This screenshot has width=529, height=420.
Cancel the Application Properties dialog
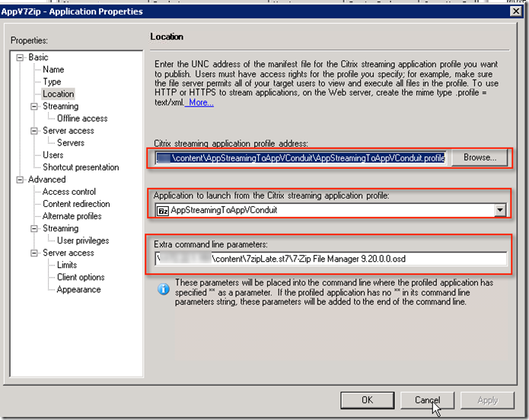[x=428, y=400]
